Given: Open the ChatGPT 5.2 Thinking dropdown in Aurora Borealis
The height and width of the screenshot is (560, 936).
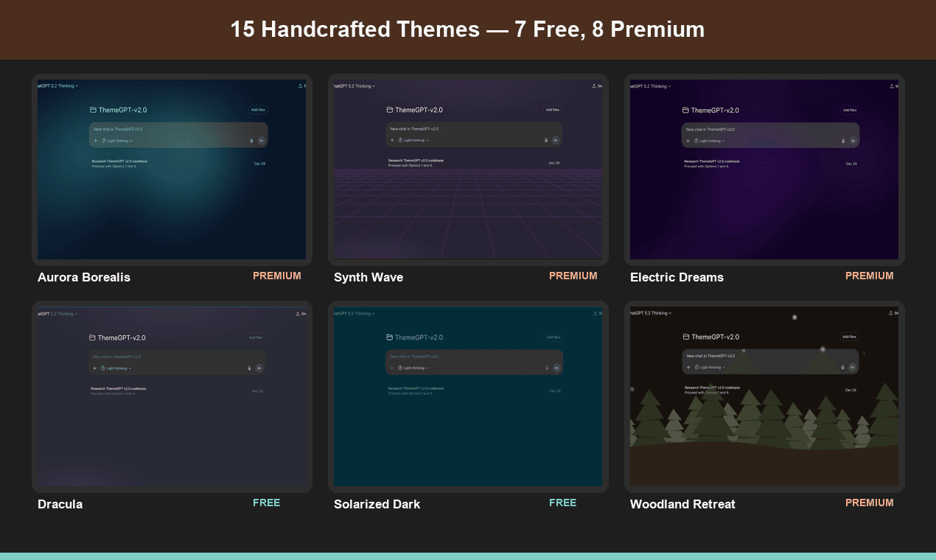Looking at the screenshot, I should coord(57,86).
